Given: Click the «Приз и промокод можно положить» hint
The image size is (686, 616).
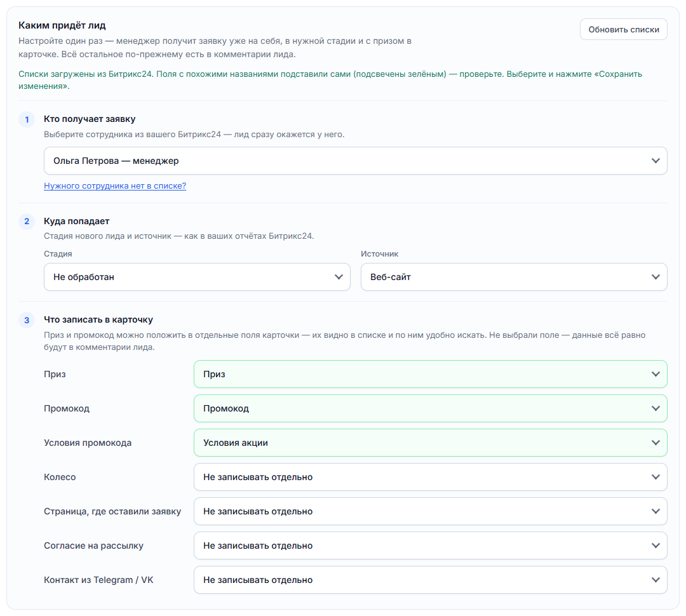Looking at the screenshot, I should [345, 341].
